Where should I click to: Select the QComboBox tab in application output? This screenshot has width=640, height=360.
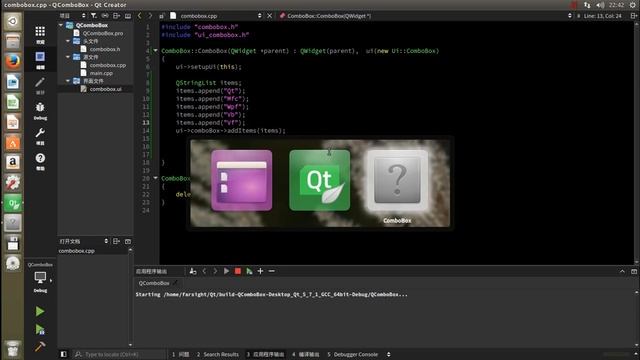154,283
